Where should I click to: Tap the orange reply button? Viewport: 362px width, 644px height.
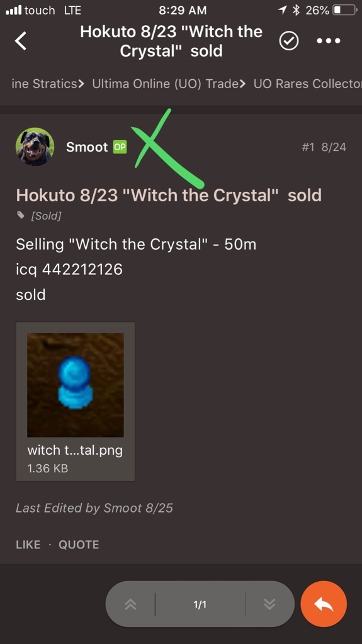[x=324, y=604]
